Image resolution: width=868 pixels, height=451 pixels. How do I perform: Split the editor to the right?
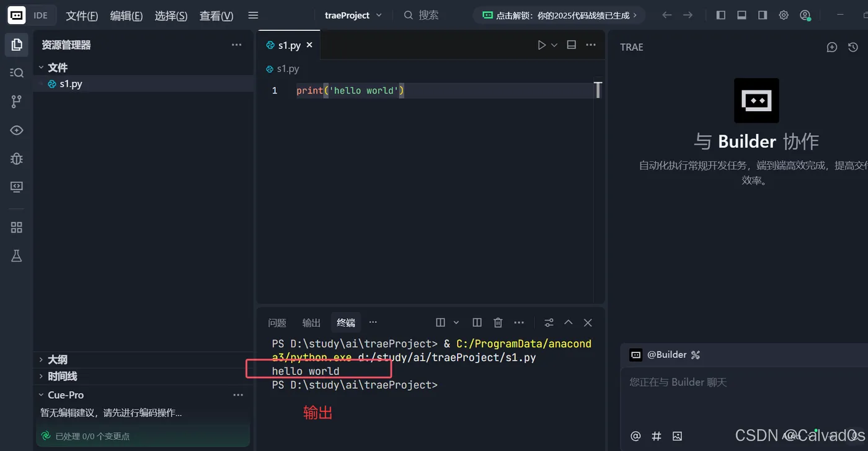click(x=572, y=45)
